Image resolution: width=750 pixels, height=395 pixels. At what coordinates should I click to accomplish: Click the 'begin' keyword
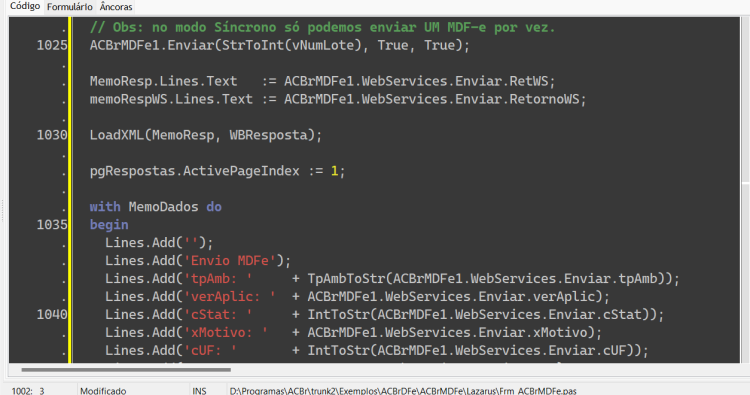(x=109, y=225)
